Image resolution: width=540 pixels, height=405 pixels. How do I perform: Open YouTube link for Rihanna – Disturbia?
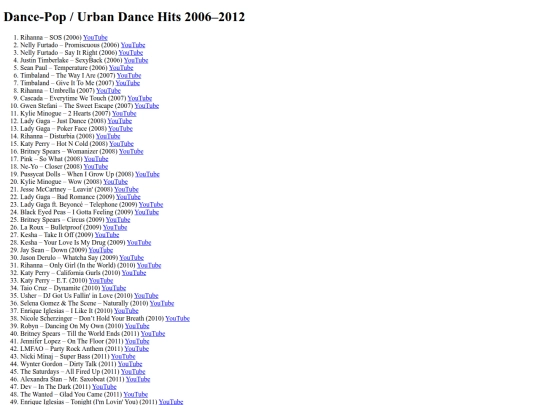coord(108,136)
